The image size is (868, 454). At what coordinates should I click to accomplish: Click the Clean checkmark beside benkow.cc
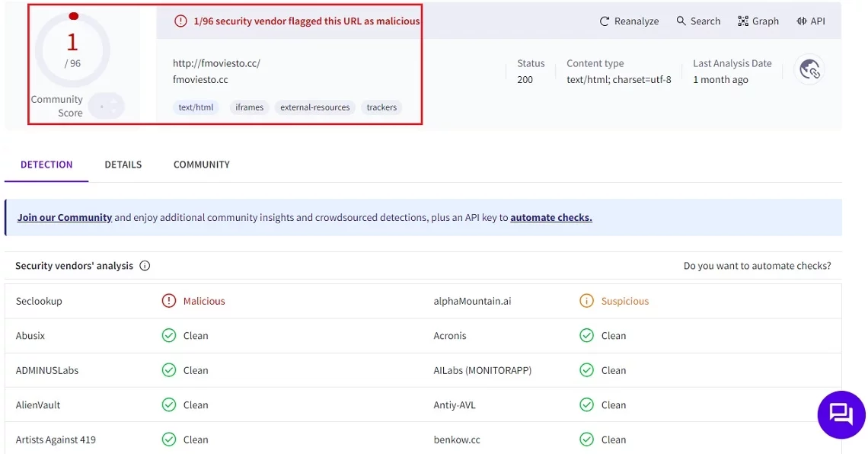(x=586, y=440)
